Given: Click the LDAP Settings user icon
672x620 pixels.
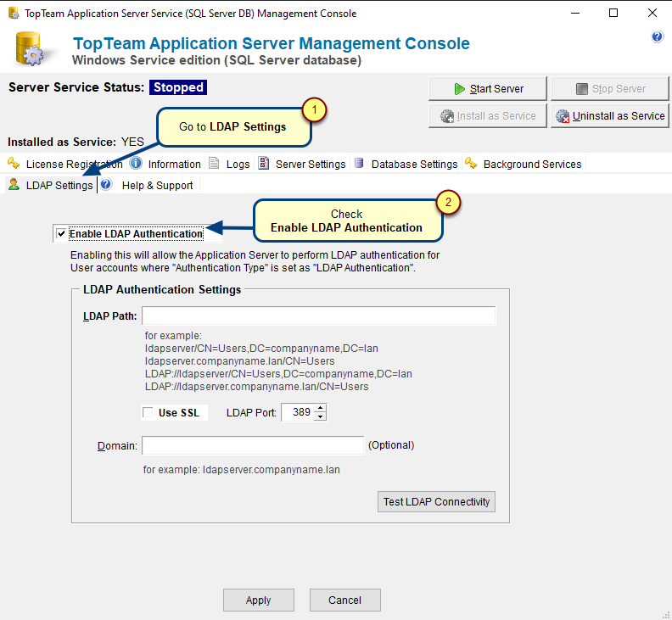Looking at the screenshot, I should 14,185.
